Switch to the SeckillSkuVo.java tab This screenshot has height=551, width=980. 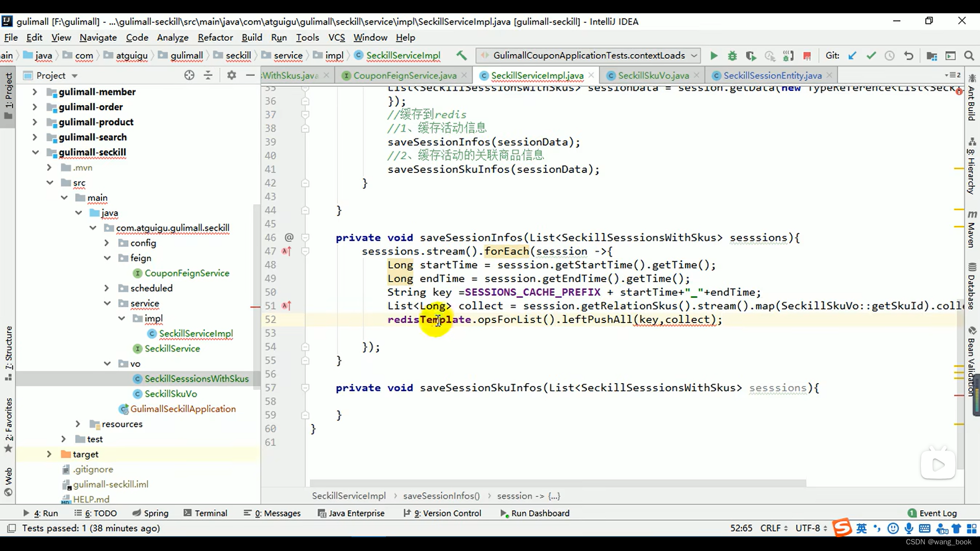point(653,76)
